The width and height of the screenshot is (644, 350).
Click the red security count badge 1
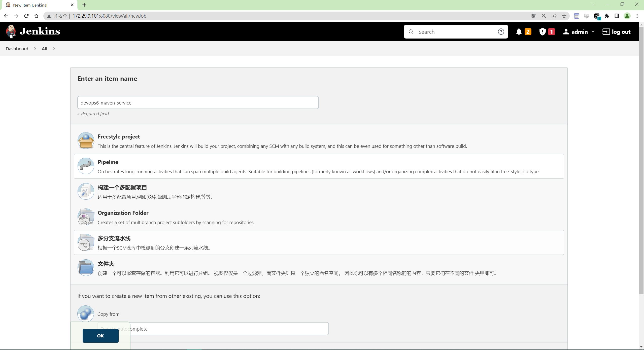pyautogui.click(x=552, y=32)
